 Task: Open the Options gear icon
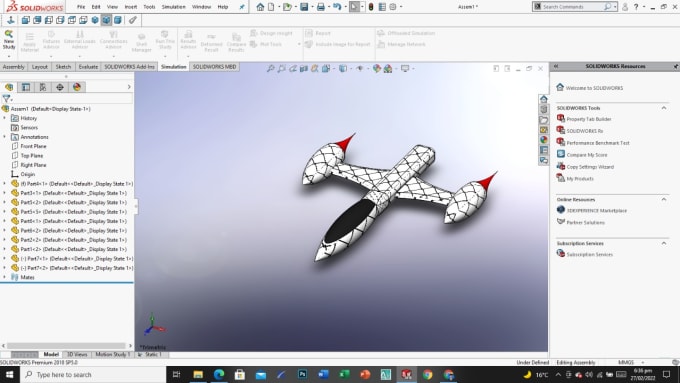[x=393, y=7]
